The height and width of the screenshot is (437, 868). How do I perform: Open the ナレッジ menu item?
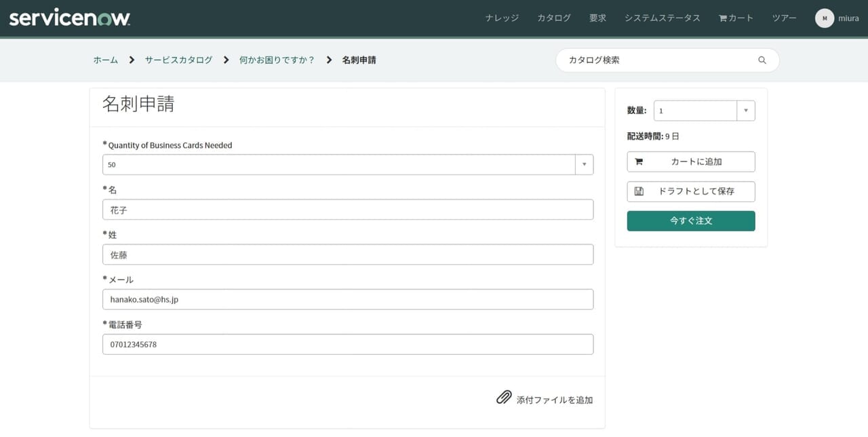point(502,18)
